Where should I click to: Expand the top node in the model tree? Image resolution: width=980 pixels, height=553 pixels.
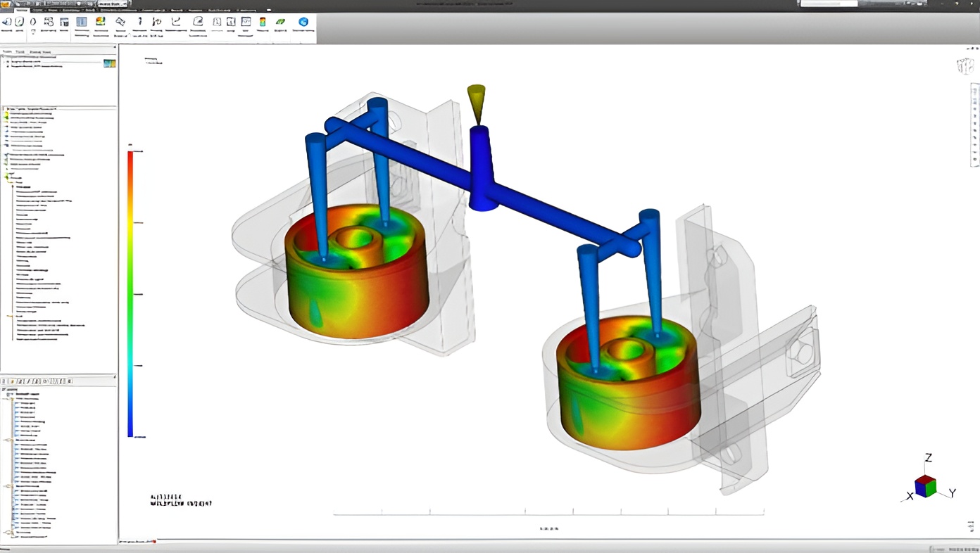(4, 56)
